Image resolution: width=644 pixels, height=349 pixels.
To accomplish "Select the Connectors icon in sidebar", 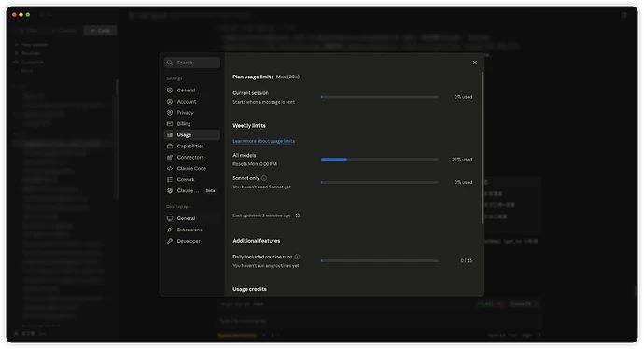I will [x=170, y=158].
